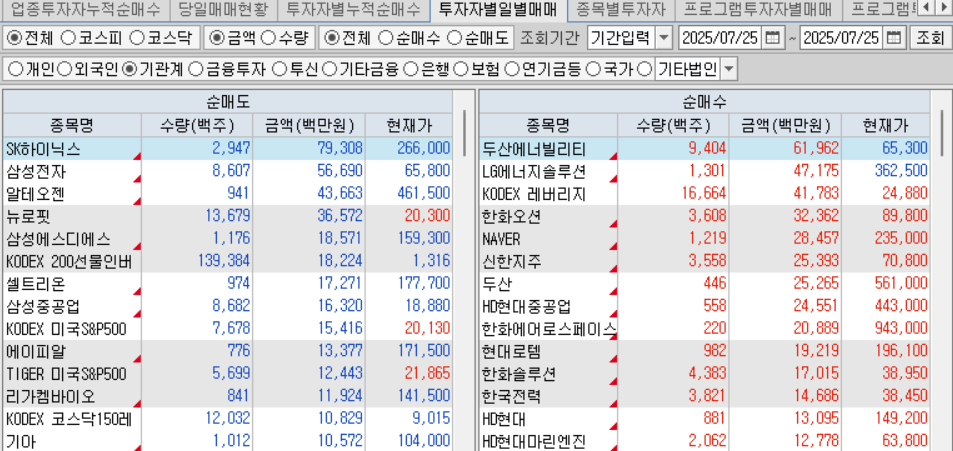The width and height of the screenshot is (953, 451).
Task: Select 알테오젠 stock row
Action: click(228, 194)
